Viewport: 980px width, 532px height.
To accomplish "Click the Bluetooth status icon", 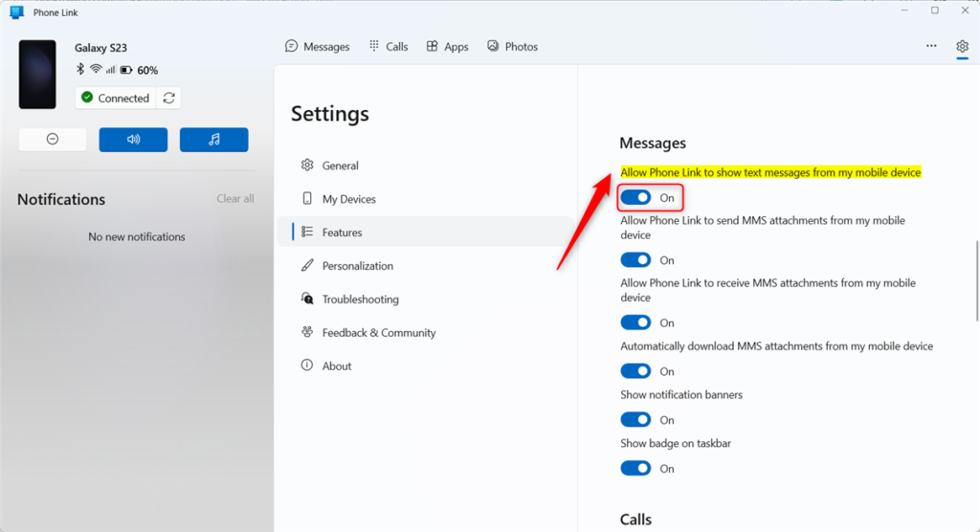I will pyautogui.click(x=80, y=70).
